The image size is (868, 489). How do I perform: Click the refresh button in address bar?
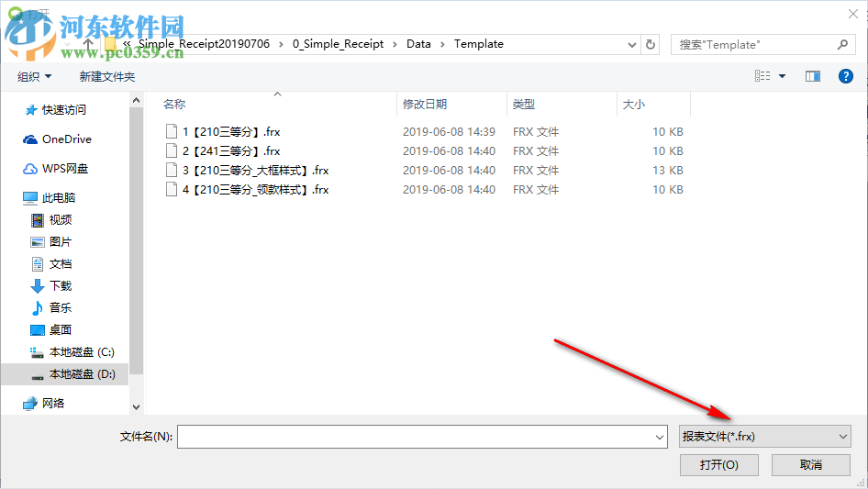pyautogui.click(x=651, y=44)
